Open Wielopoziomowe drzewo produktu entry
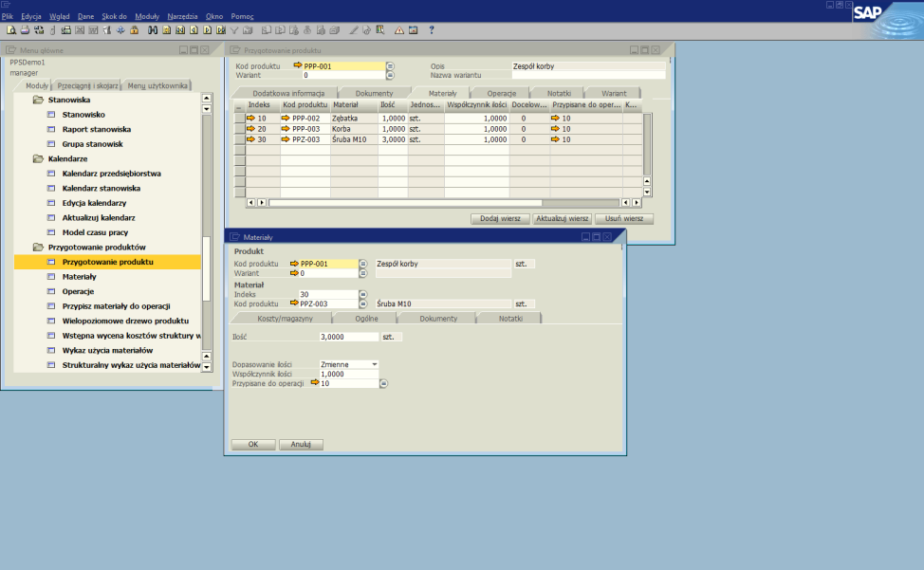This screenshot has height=570, width=924. [125, 321]
